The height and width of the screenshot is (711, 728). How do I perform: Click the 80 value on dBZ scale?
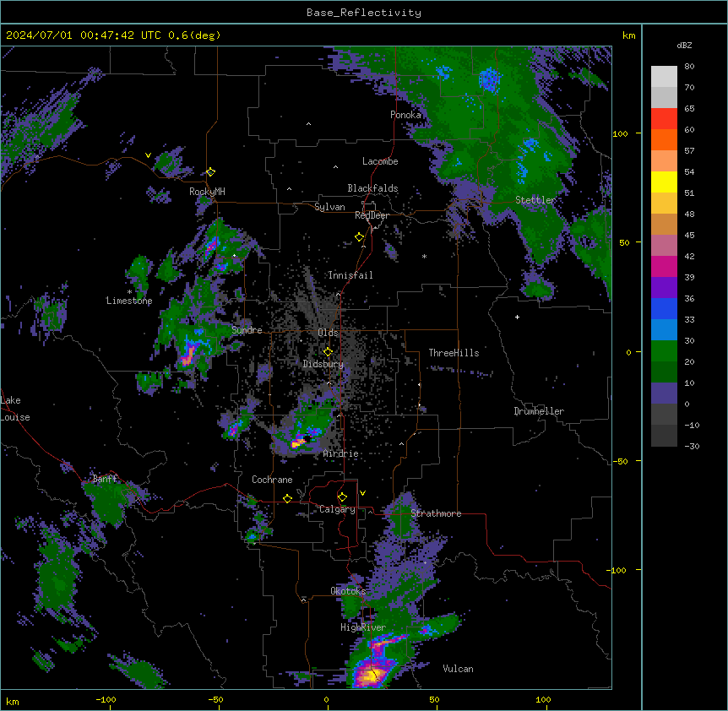[x=689, y=67]
